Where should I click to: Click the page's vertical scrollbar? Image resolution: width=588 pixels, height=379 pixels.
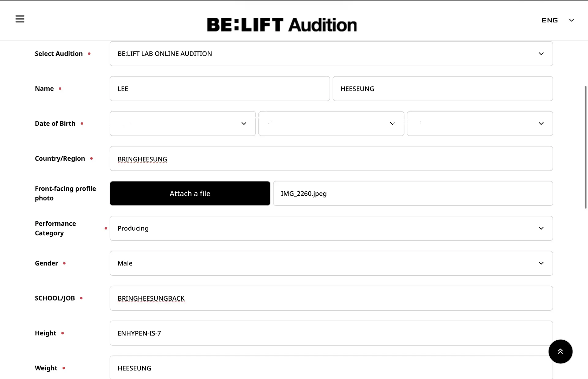(586, 147)
